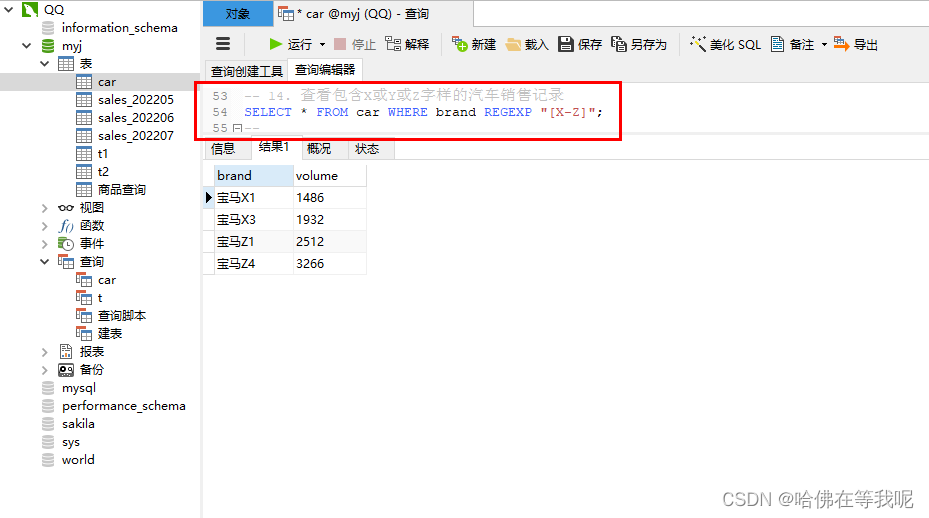This screenshot has width=929, height=518.
Task: Click the 函数 f() icon
Action: 66,226
